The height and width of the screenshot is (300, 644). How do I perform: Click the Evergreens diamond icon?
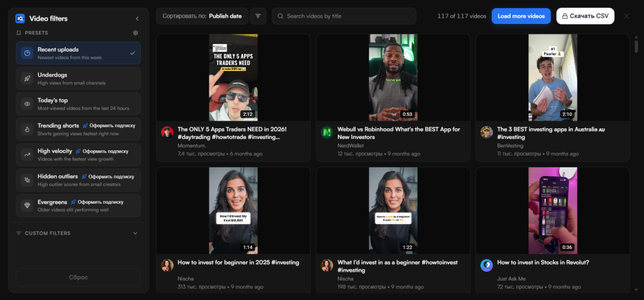click(27, 206)
